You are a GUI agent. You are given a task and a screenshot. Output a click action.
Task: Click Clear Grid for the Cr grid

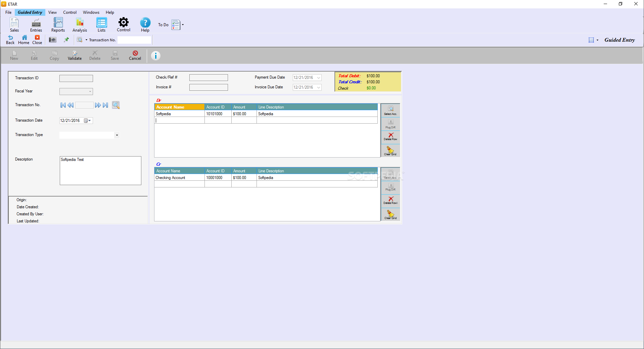coord(390,215)
